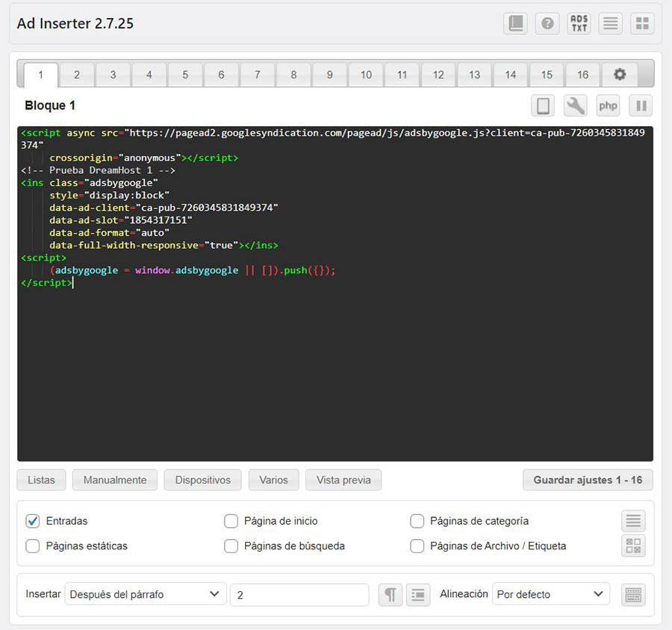This screenshot has width=672, height=630.
Task: Click the PHP processing icon
Action: click(x=608, y=106)
